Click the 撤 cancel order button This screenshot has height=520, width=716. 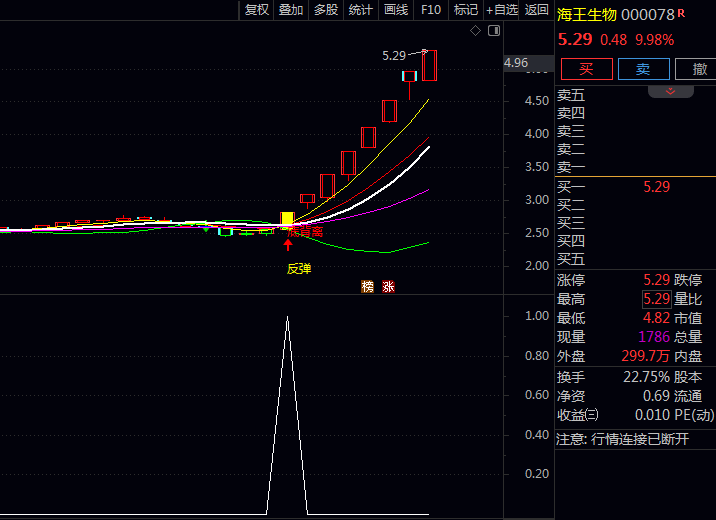[697, 69]
